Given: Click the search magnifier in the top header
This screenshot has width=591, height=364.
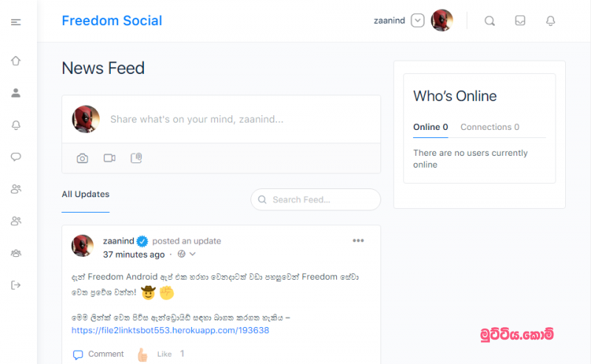Looking at the screenshot, I should click(490, 21).
